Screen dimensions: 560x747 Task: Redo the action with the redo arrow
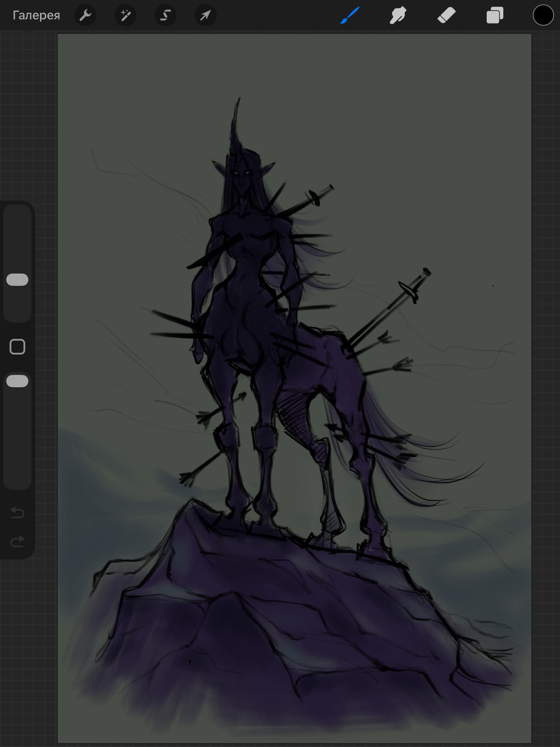click(17, 541)
